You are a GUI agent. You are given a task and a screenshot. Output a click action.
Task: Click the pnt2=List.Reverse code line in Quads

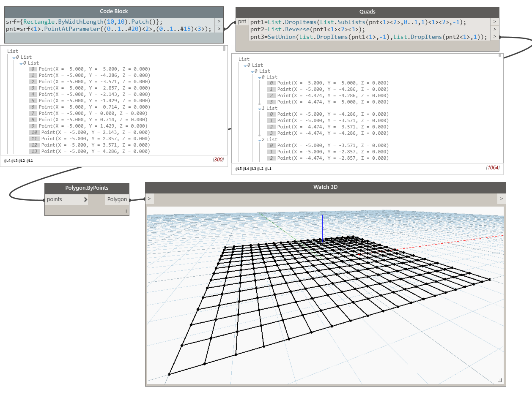point(307,30)
